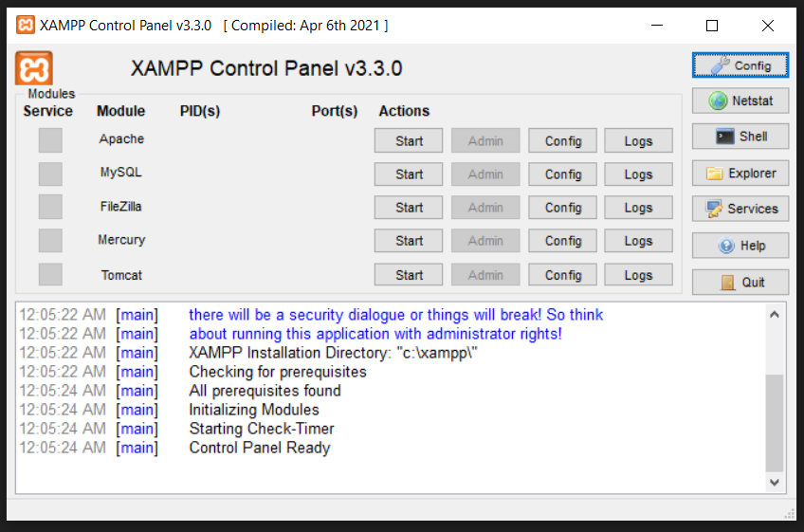View MySQL Logs
Image resolution: width=804 pixels, height=532 pixels.
(x=638, y=174)
